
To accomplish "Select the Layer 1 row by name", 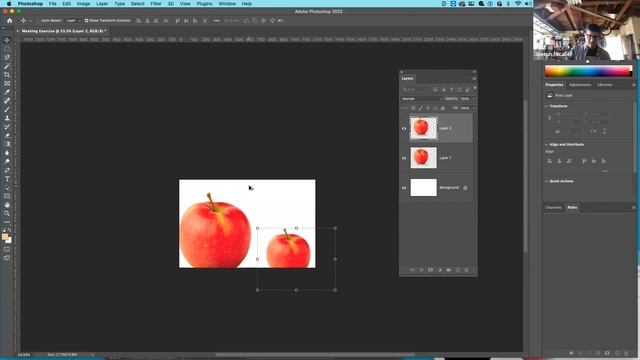I will point(445,158).
